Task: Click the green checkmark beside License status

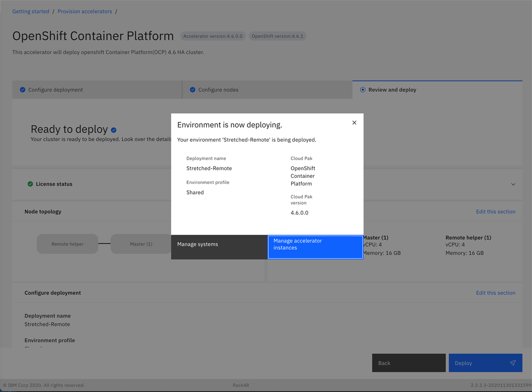Action: pyautogui.click(x=30, y=184)
